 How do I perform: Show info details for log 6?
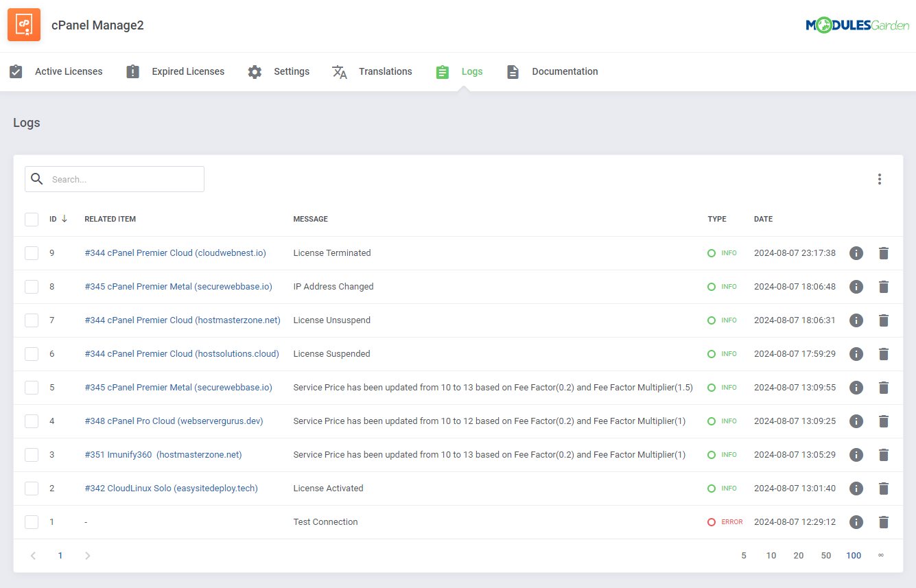(856, 354)
